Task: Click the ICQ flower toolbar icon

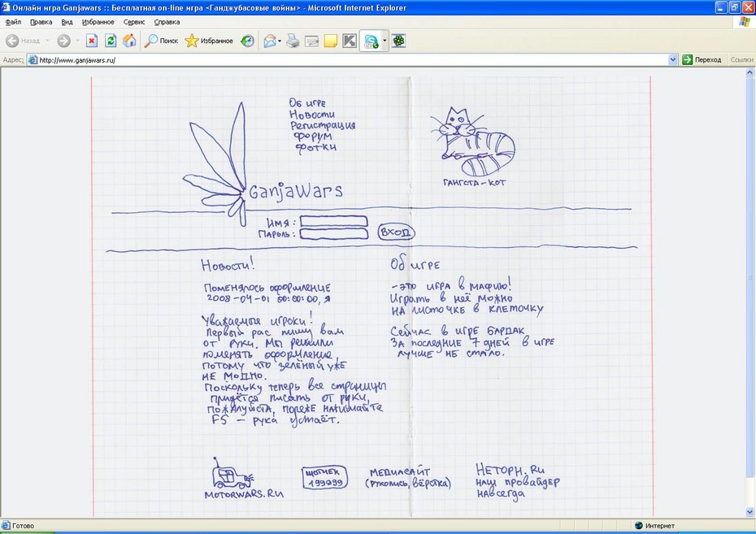Action: pyautogui.click(x=399, y=41)
